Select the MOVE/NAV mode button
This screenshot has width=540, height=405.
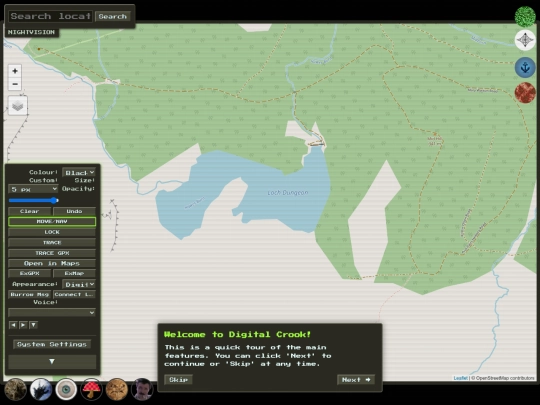click(x=52, y=221)
